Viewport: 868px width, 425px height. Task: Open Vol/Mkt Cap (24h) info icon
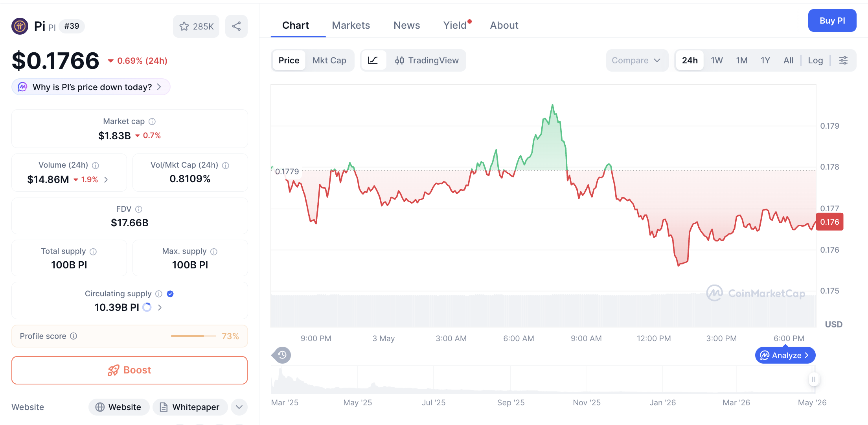point(226,165)
